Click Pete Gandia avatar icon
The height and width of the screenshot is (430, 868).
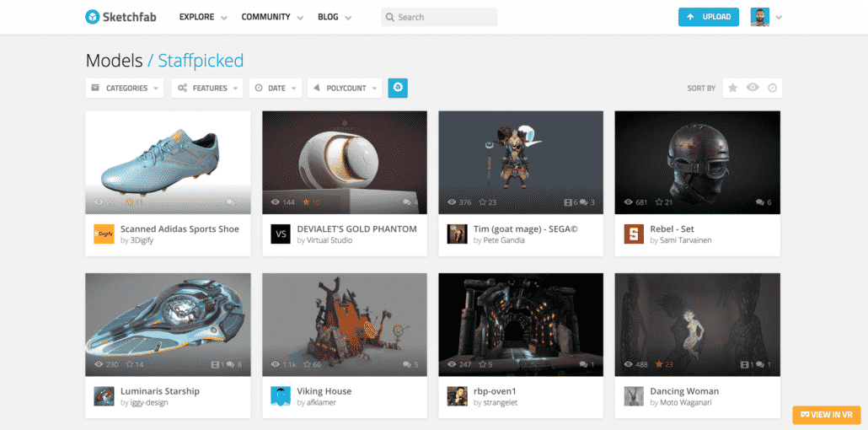click(458, 234)
